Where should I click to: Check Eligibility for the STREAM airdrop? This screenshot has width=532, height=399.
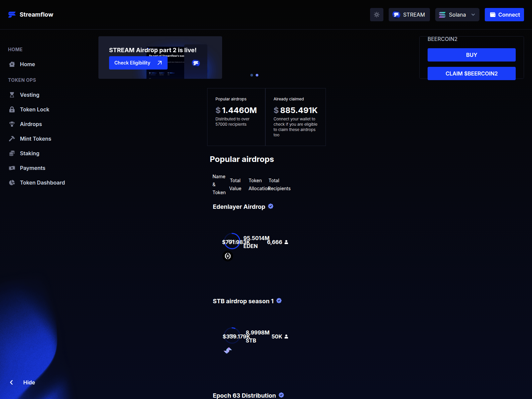tap(138, 63)
